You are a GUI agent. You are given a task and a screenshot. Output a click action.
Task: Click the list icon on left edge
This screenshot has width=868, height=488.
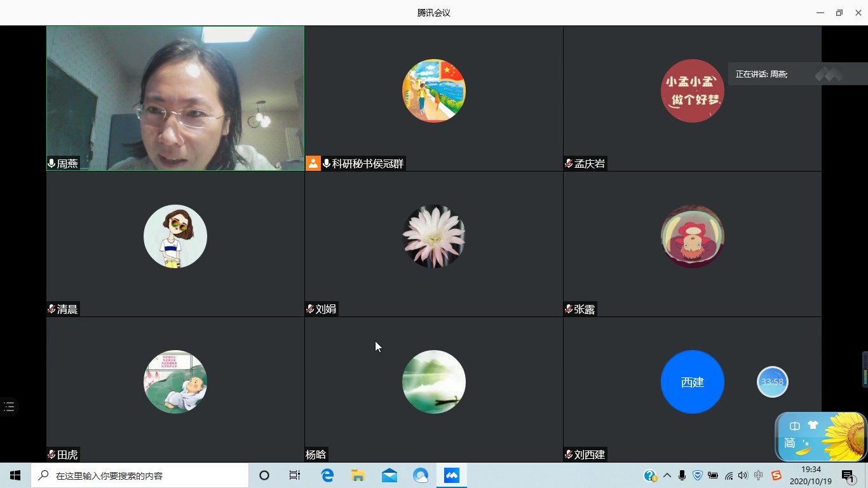[x=9, y=407]
